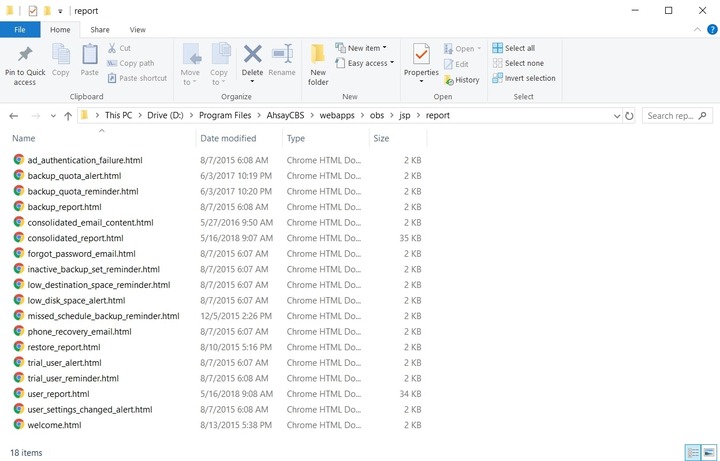
Task: Go to This PC in address path
Action: [x=118, y=115]
